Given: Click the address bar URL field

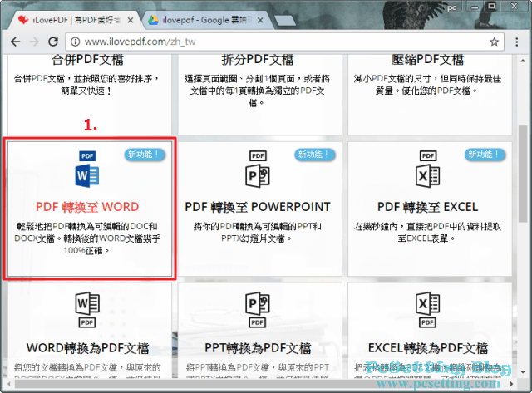Looking at the screenshot, I should (x=274, y=41).
